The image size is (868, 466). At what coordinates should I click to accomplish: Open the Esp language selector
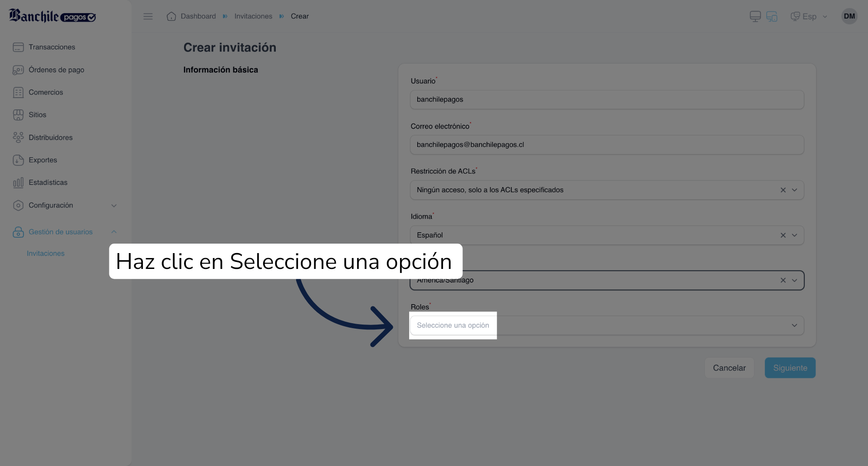coord(809,17)
